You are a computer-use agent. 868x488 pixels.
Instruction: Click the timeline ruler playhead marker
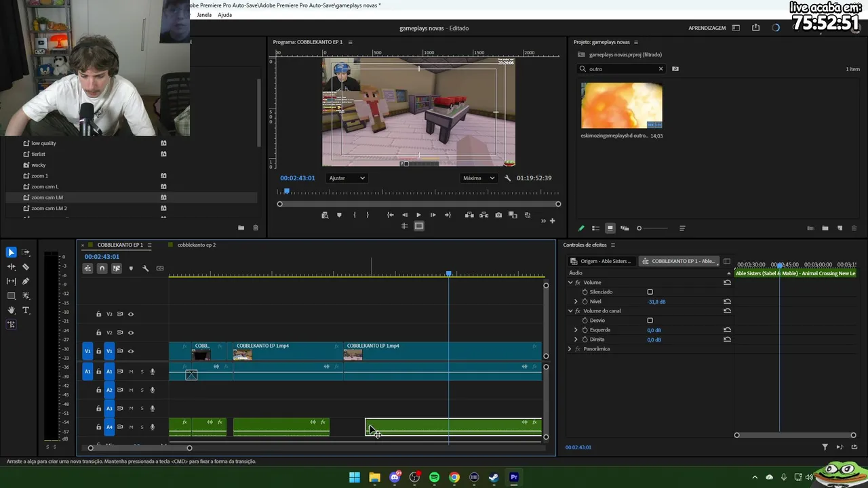[x=448, y=273]
